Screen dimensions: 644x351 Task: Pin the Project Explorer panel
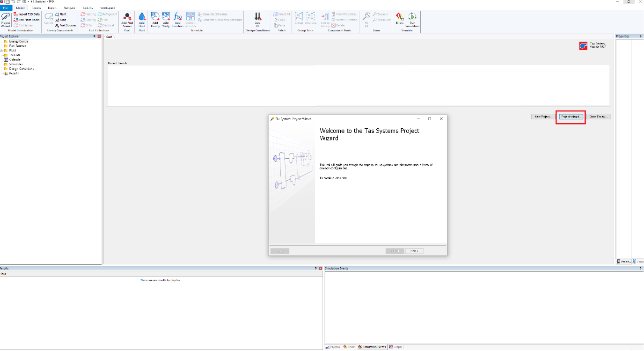point(94,36)
